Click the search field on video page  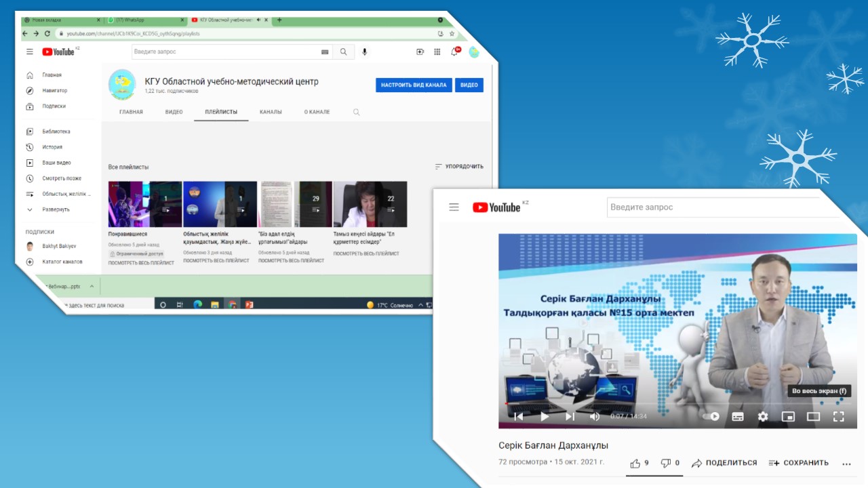pyautogui.click(x=722, y=207)
